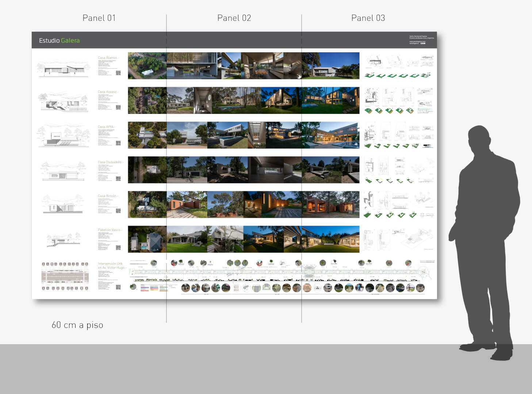The width and height of the screenshot is (532, 394).
Task: Click the Casa Kuvasz elevation sketch
Action: [63, 102]
